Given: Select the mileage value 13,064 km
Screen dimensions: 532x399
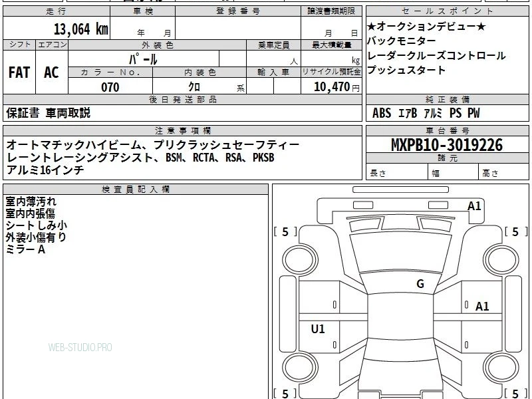Looking at the screenshot, I should tap(80, 29).
